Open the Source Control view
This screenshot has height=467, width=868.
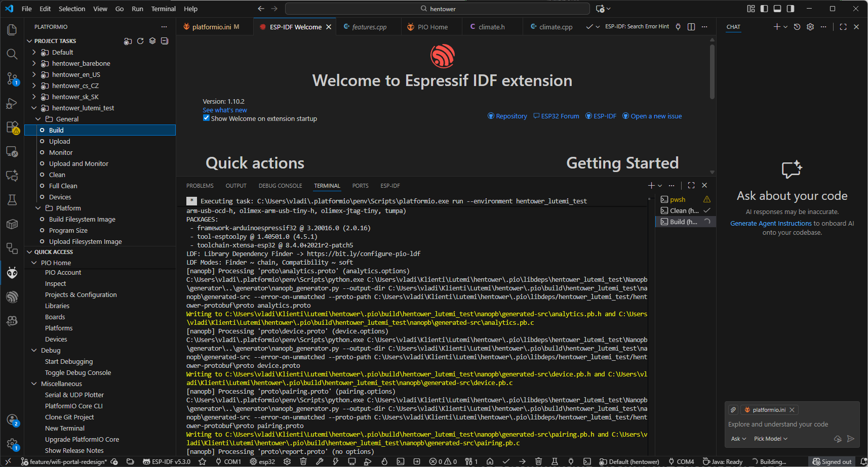[x=12, y=78]
